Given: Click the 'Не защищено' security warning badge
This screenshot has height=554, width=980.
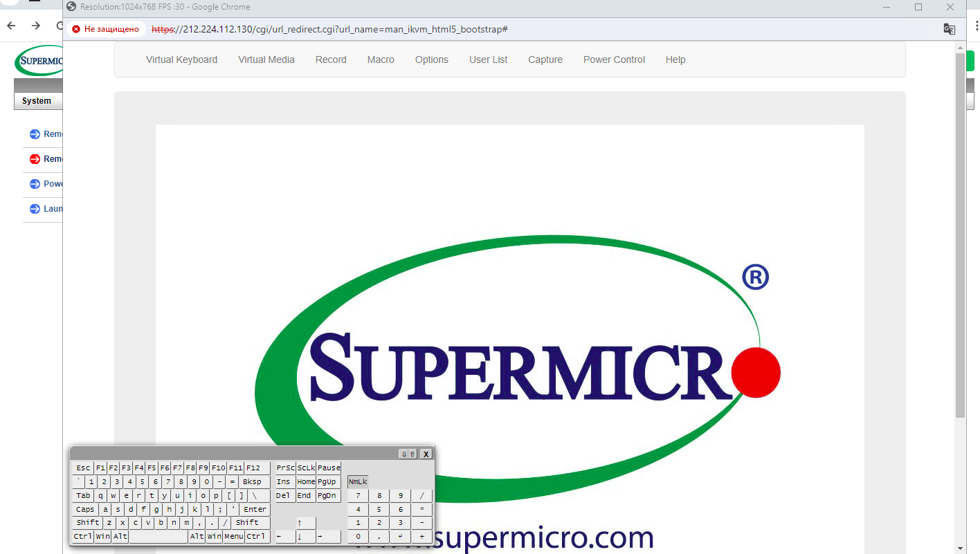Looking at the screenshot, I should [106, 29].
